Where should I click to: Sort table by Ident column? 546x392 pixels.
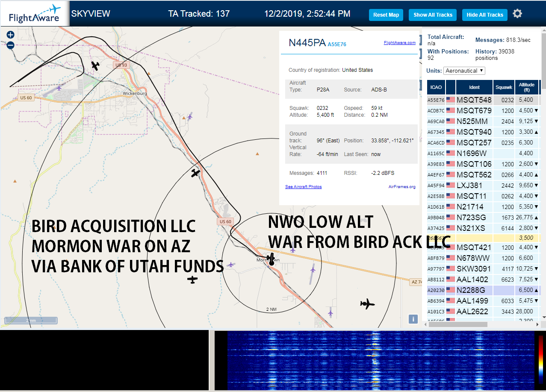click(474, 87)
